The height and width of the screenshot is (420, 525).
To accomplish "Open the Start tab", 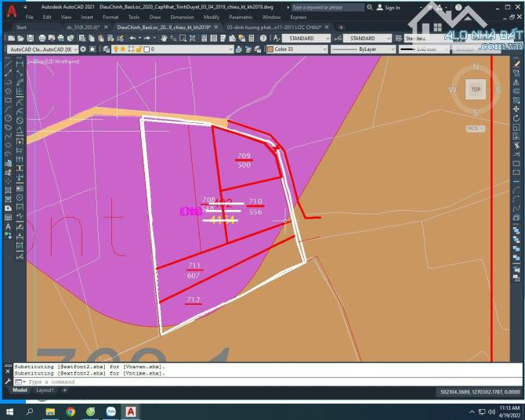I will (x=21, y=27).
